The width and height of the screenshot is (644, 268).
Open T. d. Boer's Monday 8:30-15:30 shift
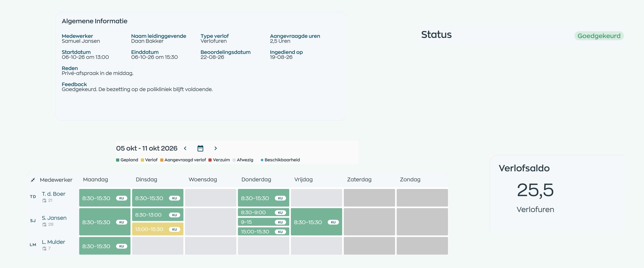coord(105,198)
